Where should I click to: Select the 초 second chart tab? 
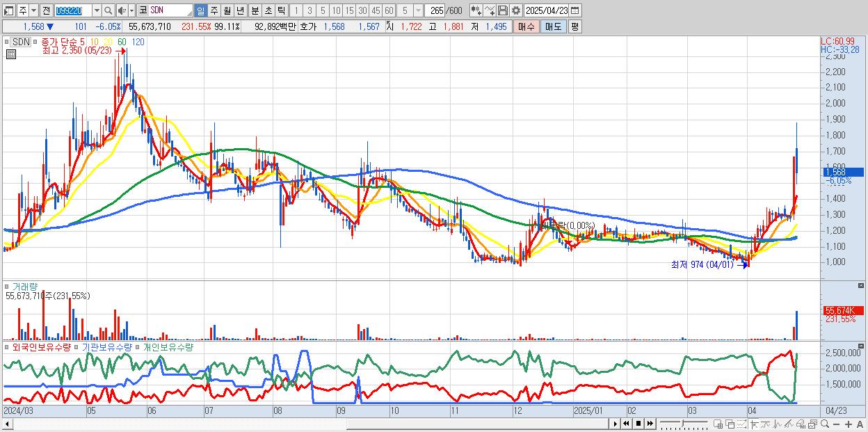point(268,10)
